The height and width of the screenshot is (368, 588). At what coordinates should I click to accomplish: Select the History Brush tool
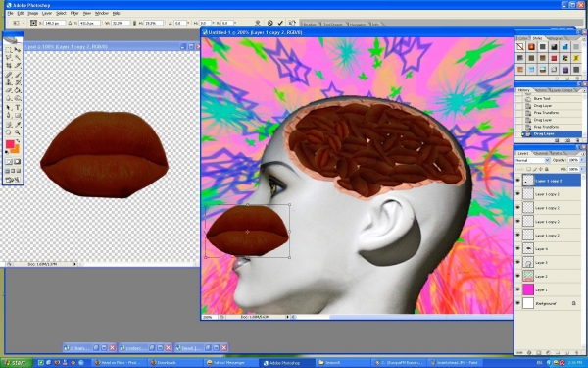(18, 82)
